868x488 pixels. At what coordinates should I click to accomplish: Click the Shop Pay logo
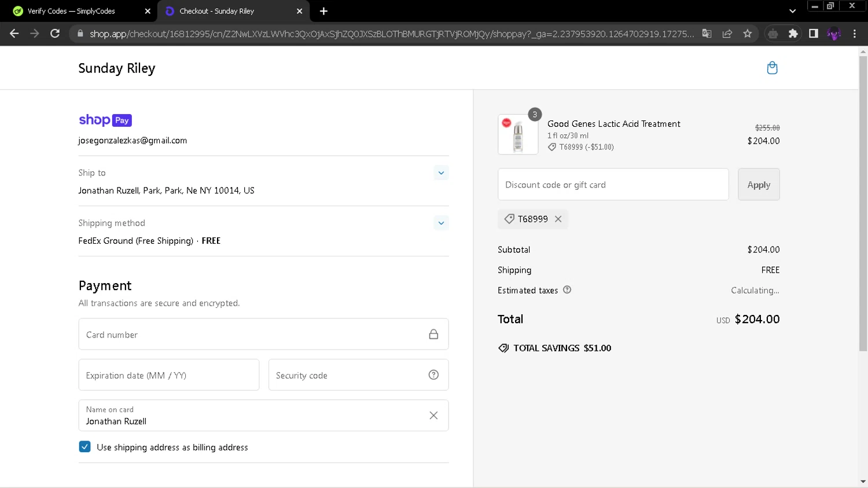click(x=105, y=120)
